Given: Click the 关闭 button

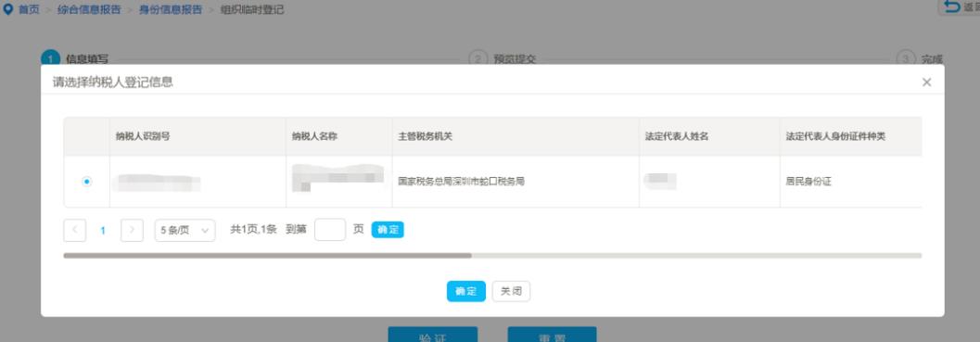Looking at the screenshot, I should click(x=511, y=291).
